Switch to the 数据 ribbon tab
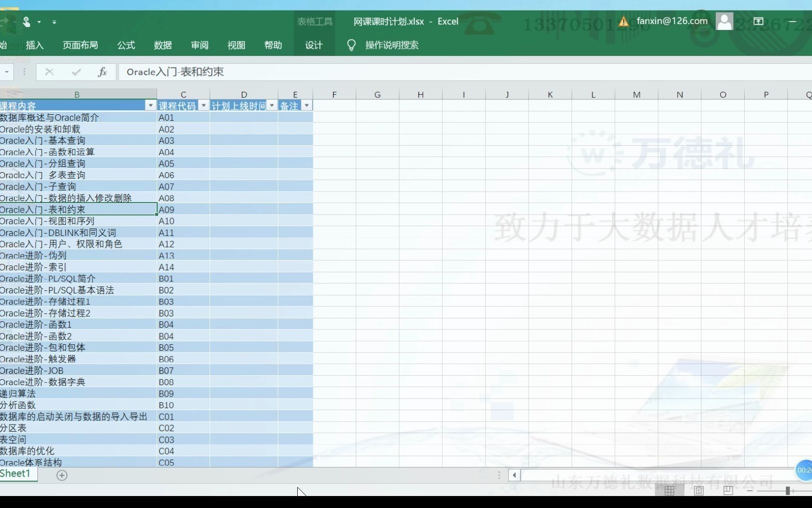812x508 pixels. [x=162, y=45]
